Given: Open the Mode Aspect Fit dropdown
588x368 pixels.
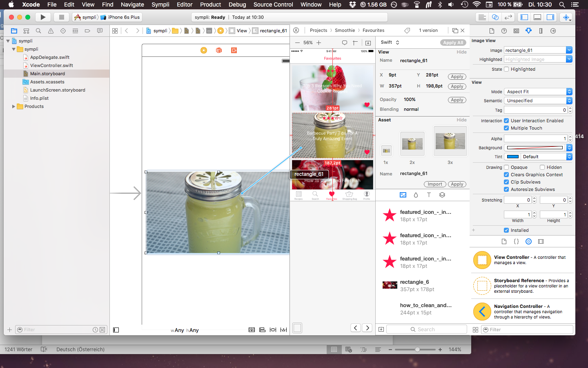Looking at the screenshot, I should (538, 92).
